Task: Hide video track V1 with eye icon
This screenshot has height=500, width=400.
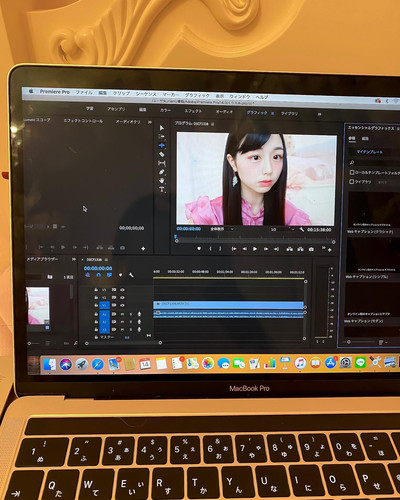Action: coord(122,305)
